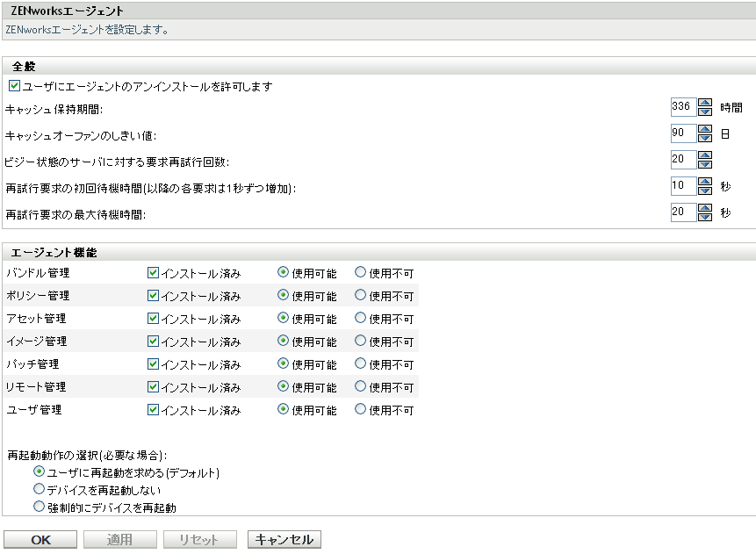
Task: Select 使用不可 for イメージ管理
Action: 360,341
